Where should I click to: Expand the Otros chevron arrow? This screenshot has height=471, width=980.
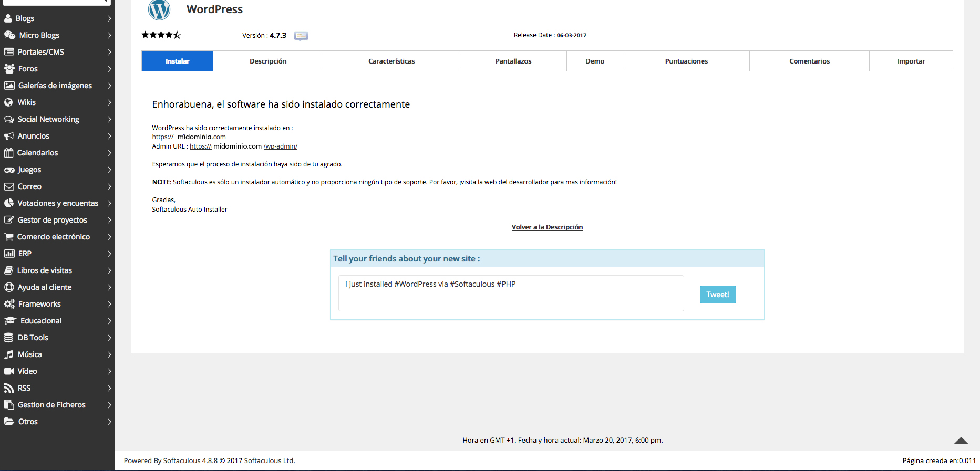click(109, 422)
